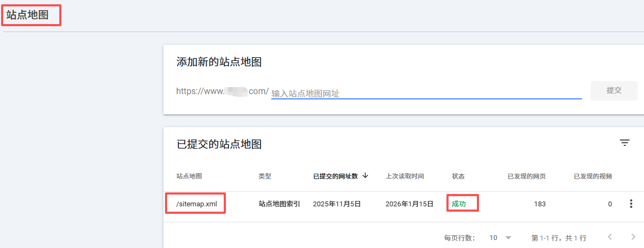
Task: Click the sort arrow beside 已提交的网址数
Action: pyautogui.click(x=365, y=175)
